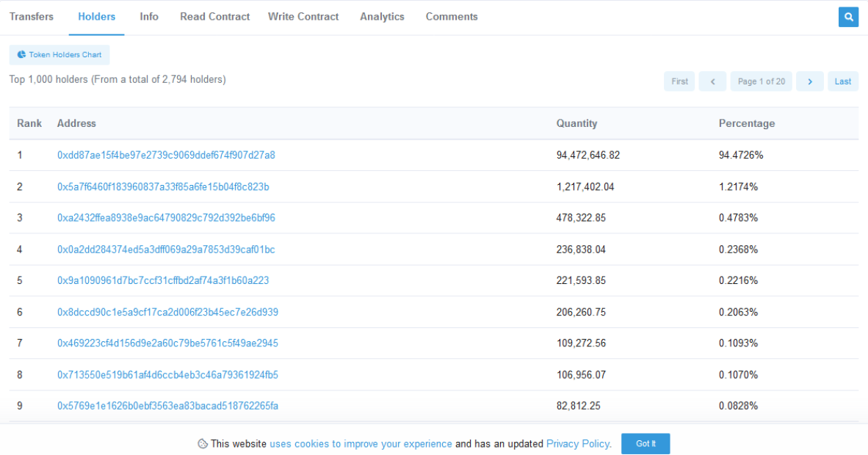The image size is (868, 455).
Task: Open rank 1 address 0xdd87ae15f4be...
Action: pyautogui.click(x=166, y=155)
